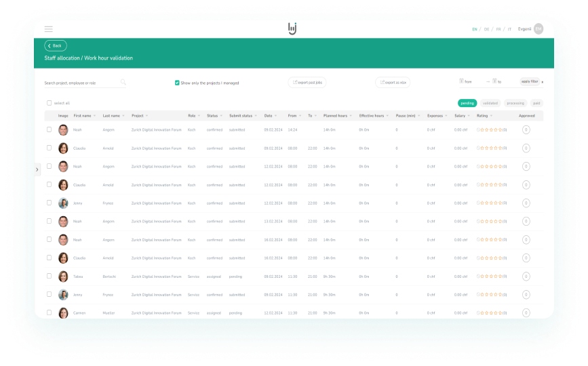The image size is (588, 366).
Task: Check the select all checkbox
Action: point(49,102)
